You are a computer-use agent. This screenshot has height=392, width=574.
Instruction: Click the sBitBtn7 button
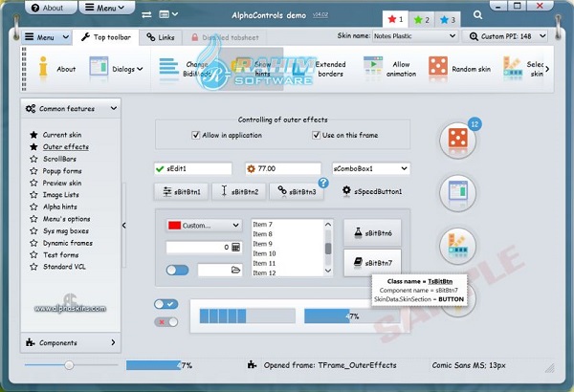click(372, 263)
